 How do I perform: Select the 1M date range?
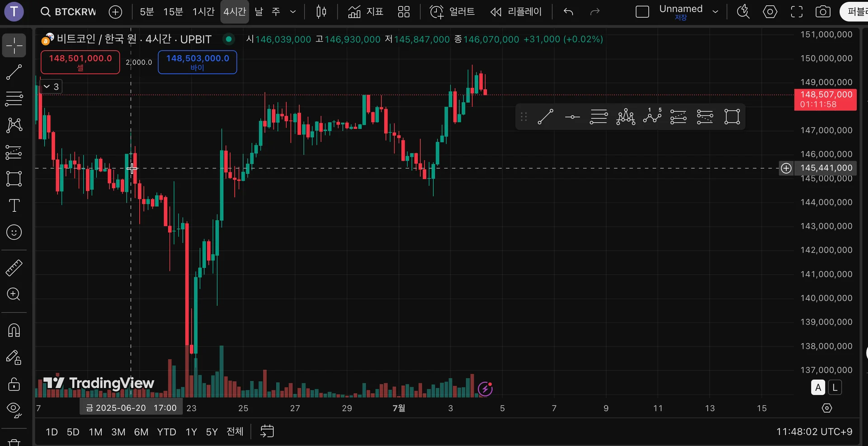pos(95,432)
